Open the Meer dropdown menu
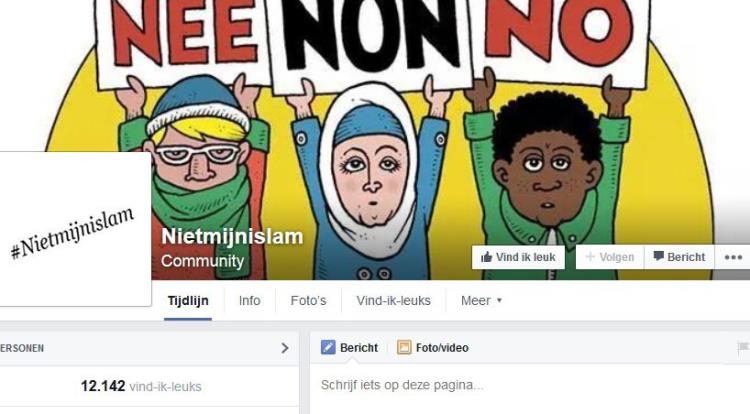 click(481, 301)
